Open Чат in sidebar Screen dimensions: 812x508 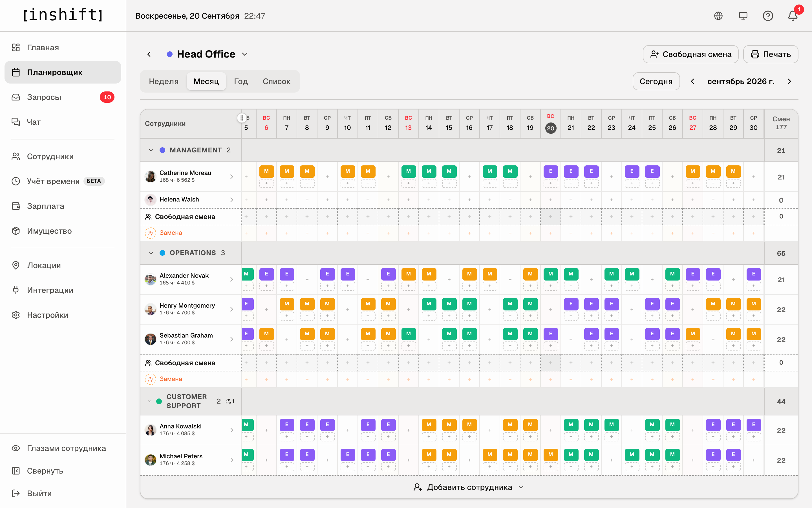63,122
